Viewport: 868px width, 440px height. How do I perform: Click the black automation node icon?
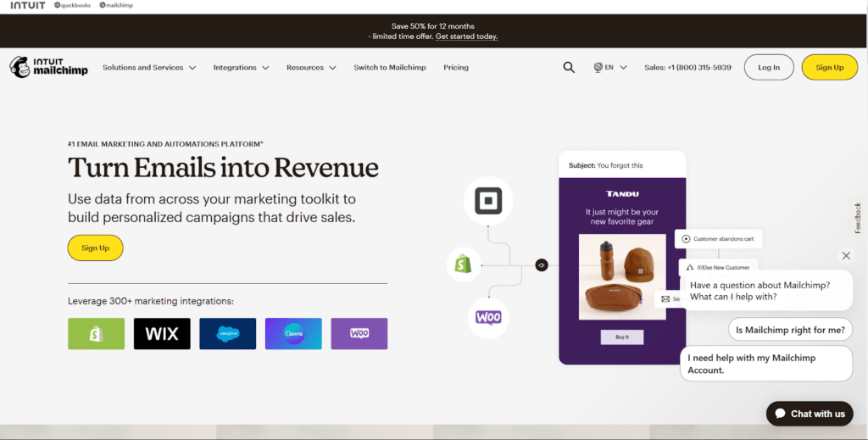click(x=542, y=265)
